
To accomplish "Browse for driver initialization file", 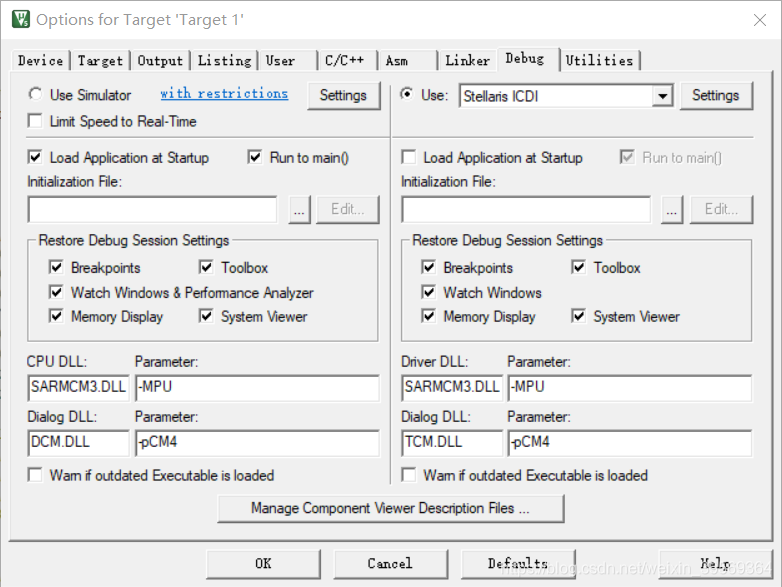I will (x=672, y=210).
